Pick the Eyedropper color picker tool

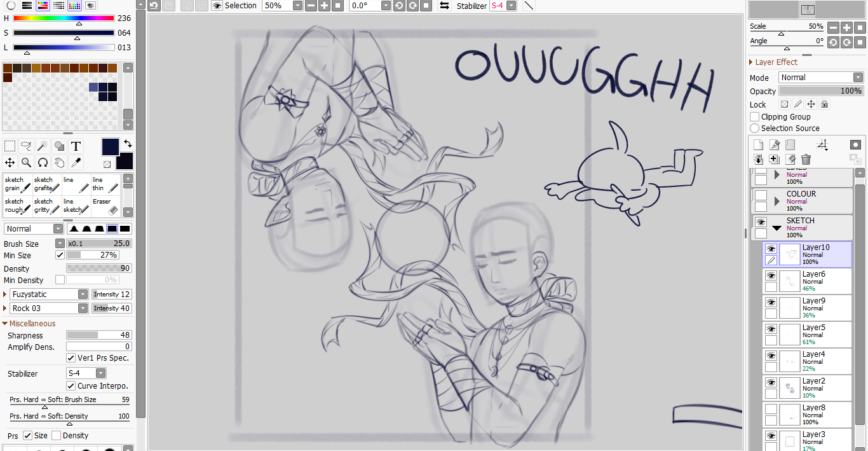(x=75, y=163)
